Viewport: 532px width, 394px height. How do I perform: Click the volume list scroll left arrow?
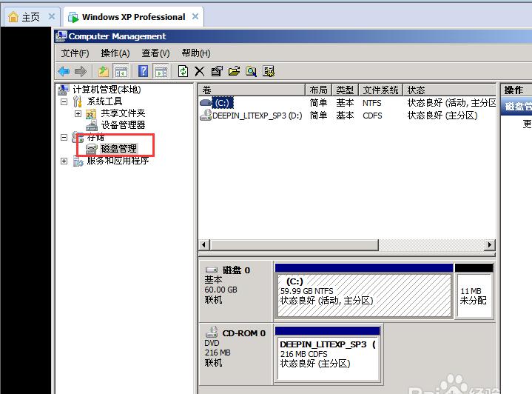[x=204, y=244]
